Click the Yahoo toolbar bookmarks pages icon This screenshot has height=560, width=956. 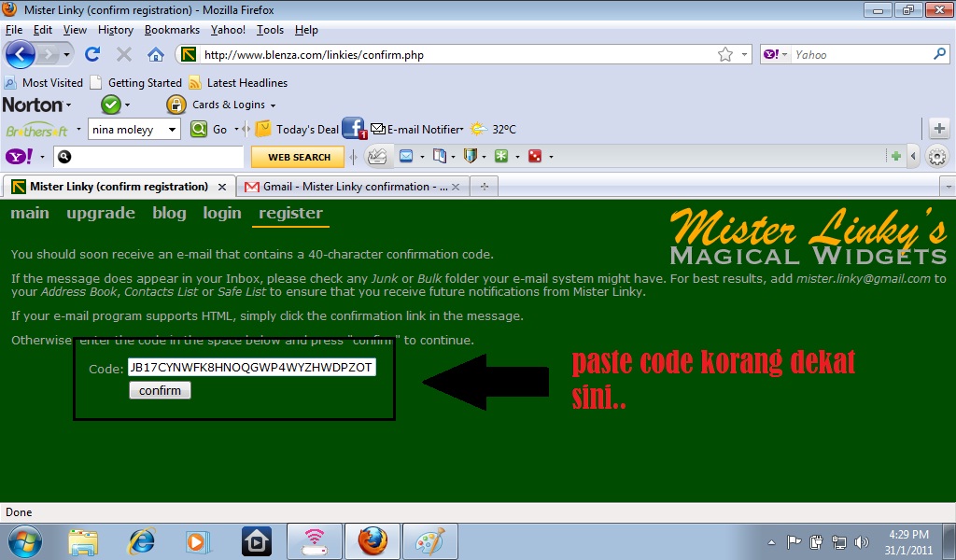tap(440, 157)
